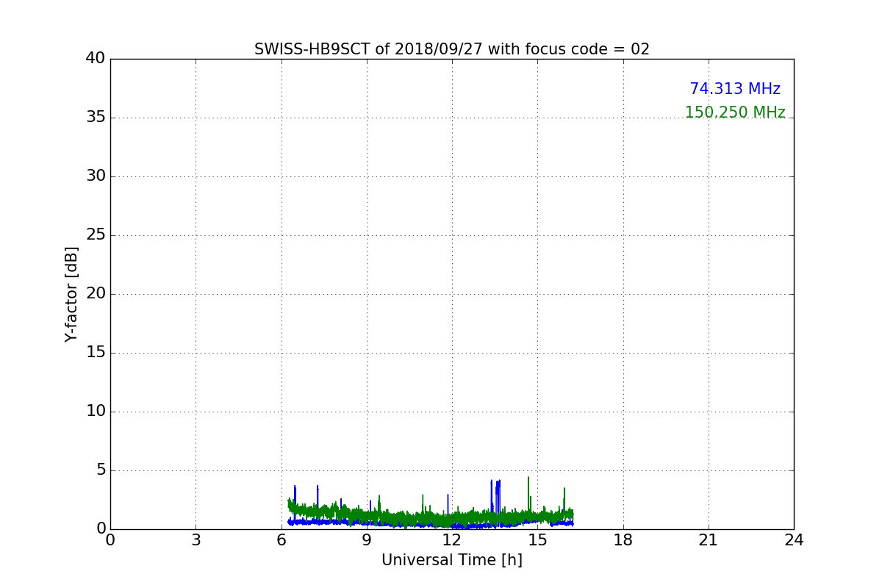The image size is (882, 588).
Task: Click the x-axis tick label 18
Action: pyautogui.click(x=623, y=540)
